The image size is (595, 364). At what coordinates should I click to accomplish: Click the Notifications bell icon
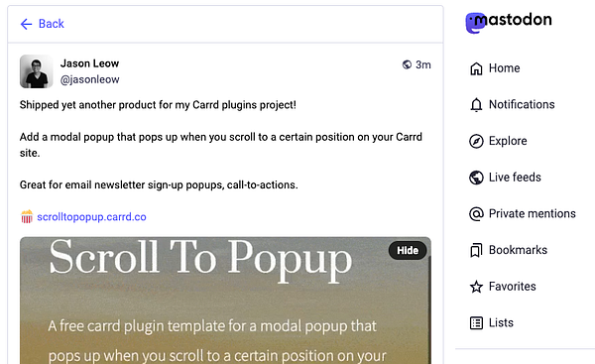476,105
